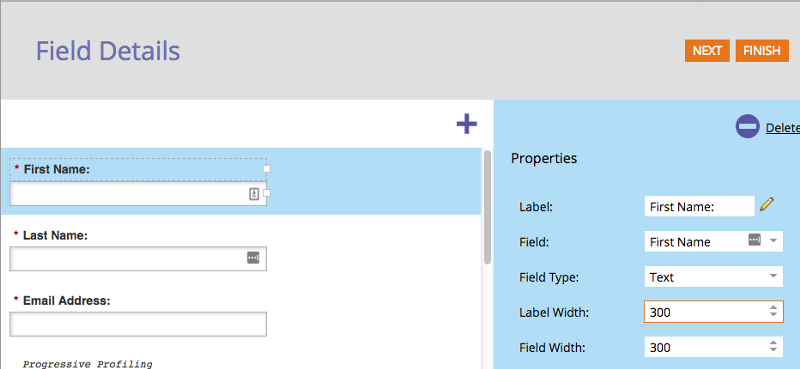Select the Email Address label
The image size is (800, 369).
(x=66, y=301)
